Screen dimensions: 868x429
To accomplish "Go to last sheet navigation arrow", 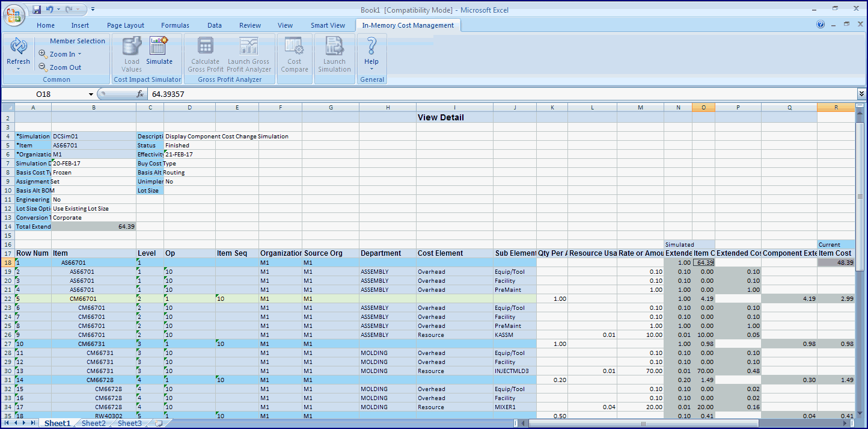I will (32, 424).
